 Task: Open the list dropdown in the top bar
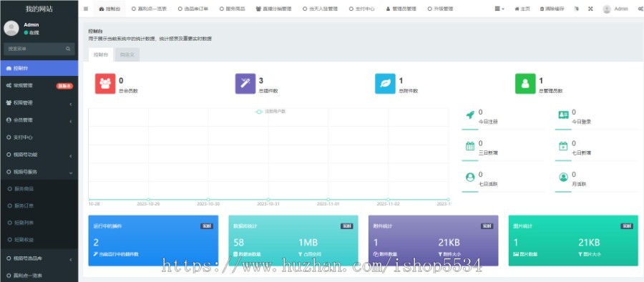[499, 9]
